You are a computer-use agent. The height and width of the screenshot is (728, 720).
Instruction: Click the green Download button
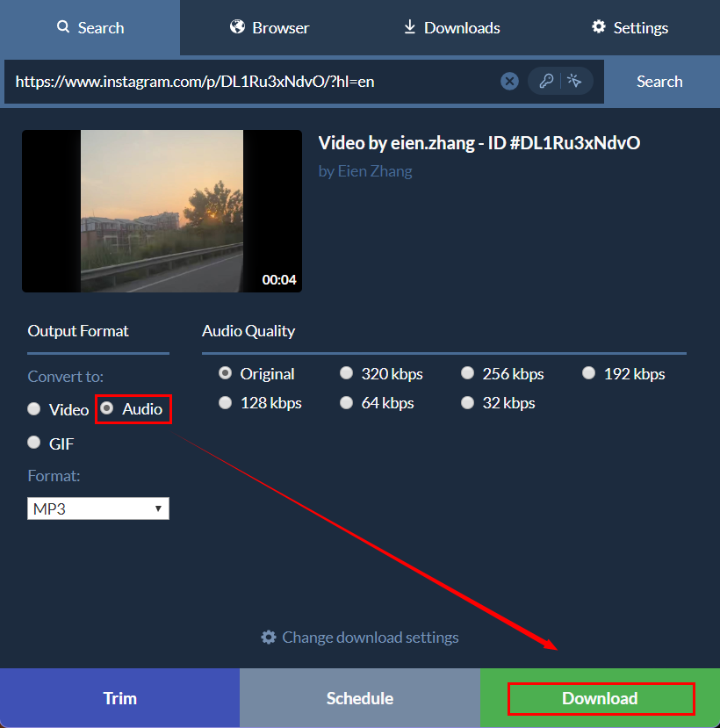click(600, 698)
